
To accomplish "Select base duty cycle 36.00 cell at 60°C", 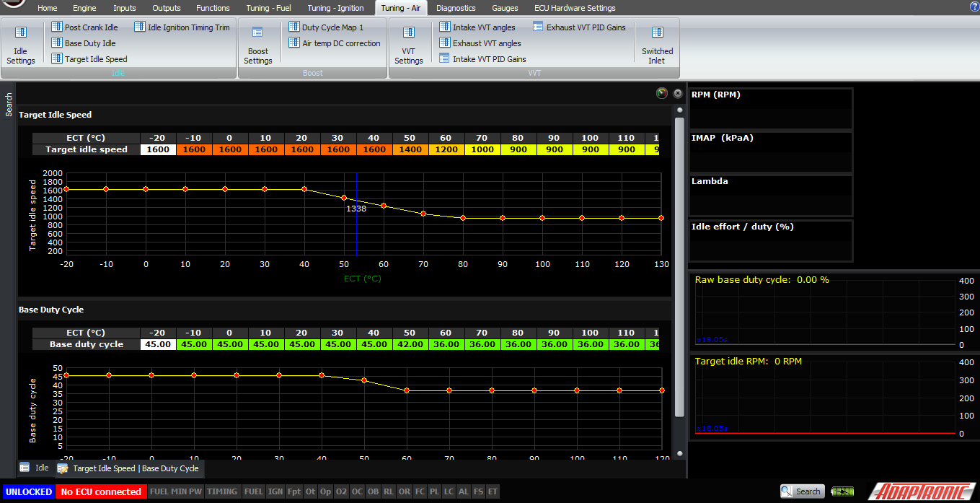I will point(446,344).
